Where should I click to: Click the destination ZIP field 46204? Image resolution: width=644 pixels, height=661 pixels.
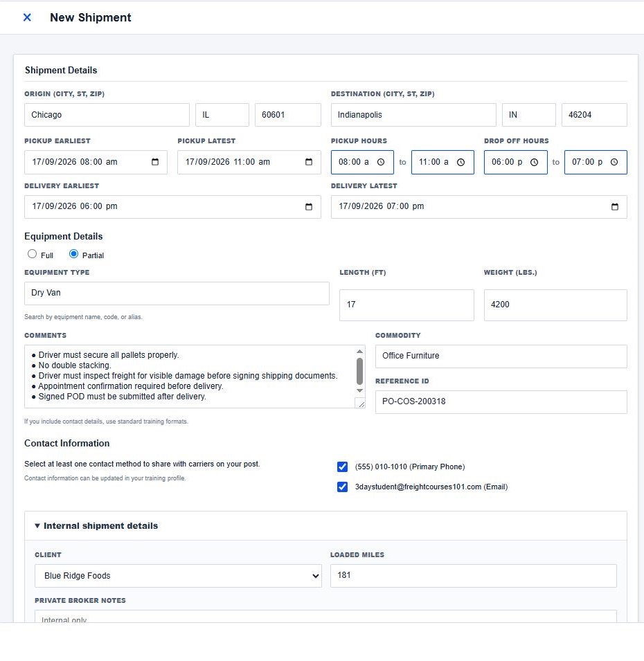(594, 115)
